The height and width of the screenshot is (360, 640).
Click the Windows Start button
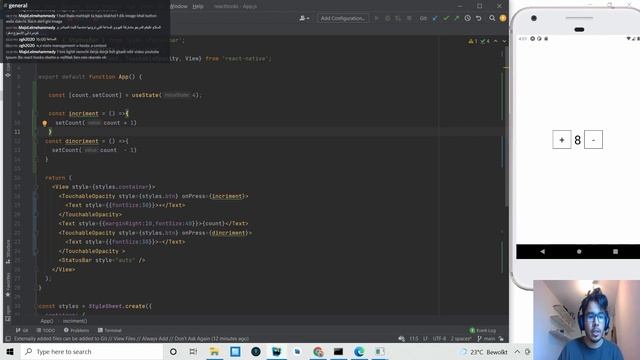(10, 351)
